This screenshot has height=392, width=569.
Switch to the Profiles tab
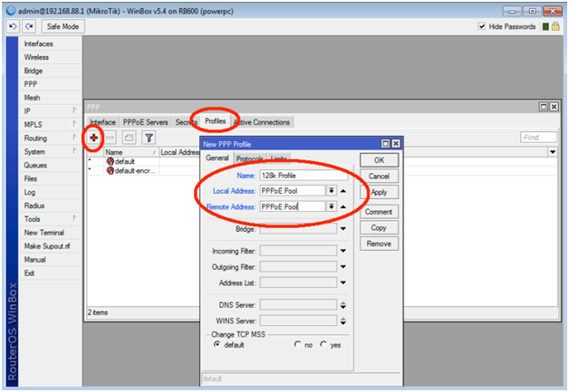point(215,121)
